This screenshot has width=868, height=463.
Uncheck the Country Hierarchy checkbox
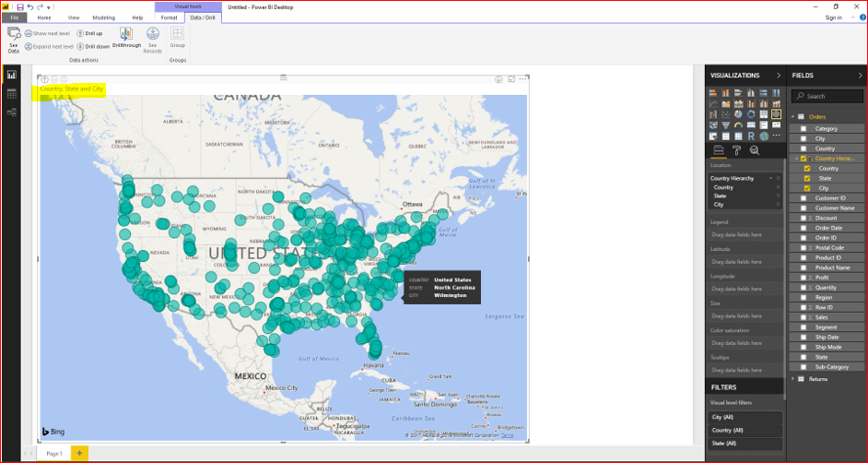[x=803, y=159]
